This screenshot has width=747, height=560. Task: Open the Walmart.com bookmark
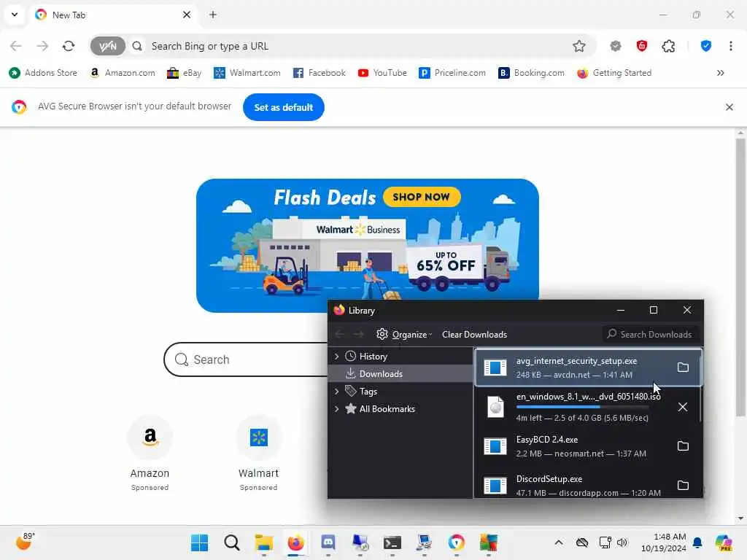pyautogui.click(x=247, y=73)
